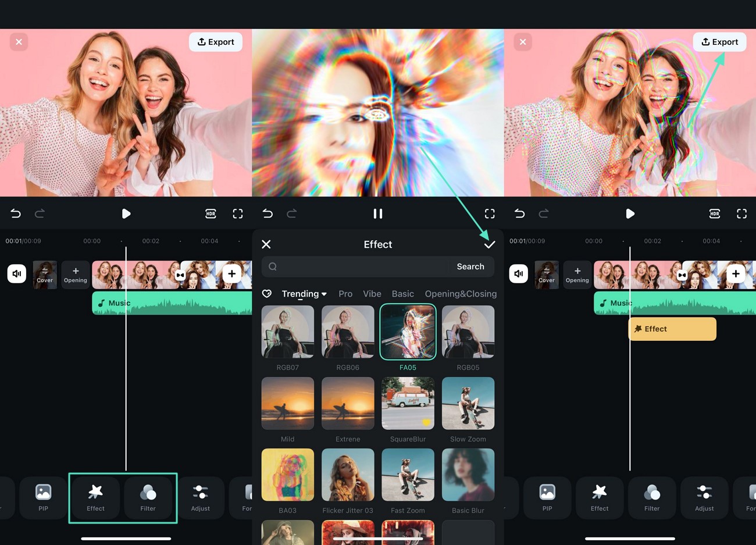The height and width of the screenshot is (545, 756).
Task: Enter fullscreen preview in middle panel
Action: (x=490, y=213)
